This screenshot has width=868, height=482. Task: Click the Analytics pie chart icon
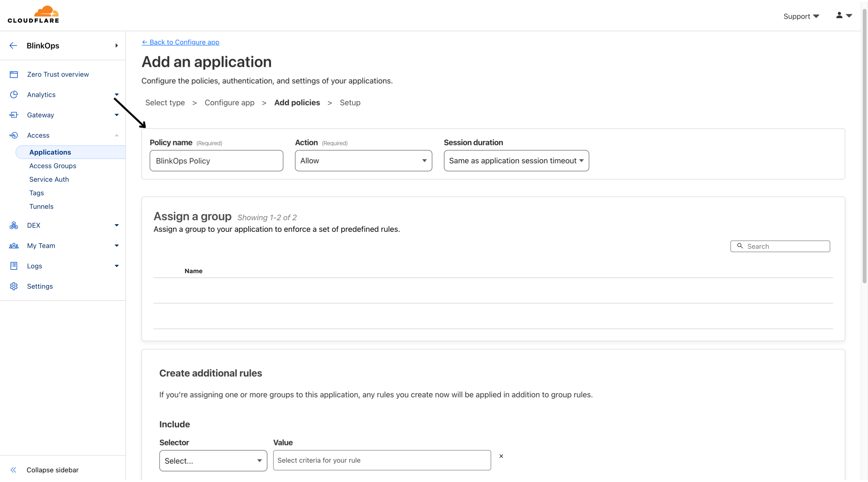(x=14, y=95)
